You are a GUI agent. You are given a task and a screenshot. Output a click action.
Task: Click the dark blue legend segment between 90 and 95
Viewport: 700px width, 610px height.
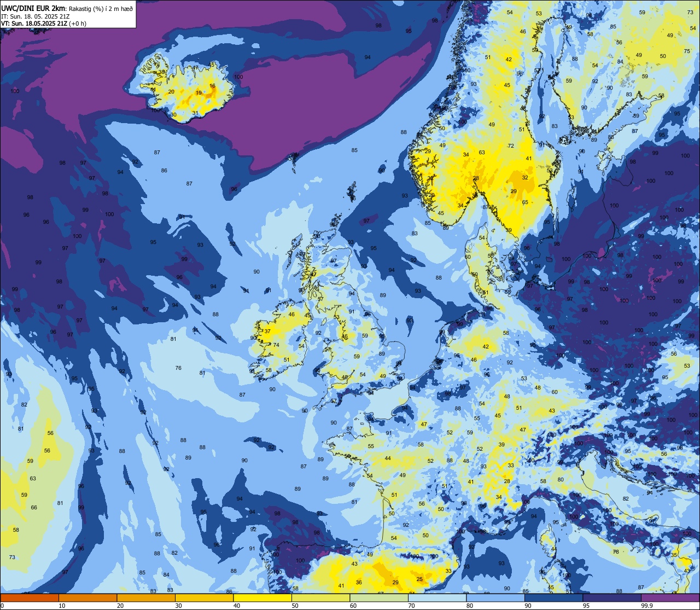tap(553, 597)
